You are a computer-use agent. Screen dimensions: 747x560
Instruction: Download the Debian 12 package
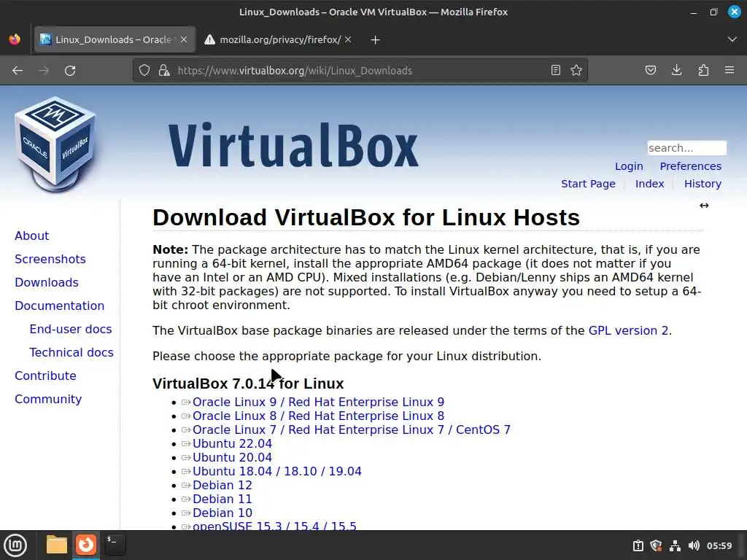[x=222, y=485]
